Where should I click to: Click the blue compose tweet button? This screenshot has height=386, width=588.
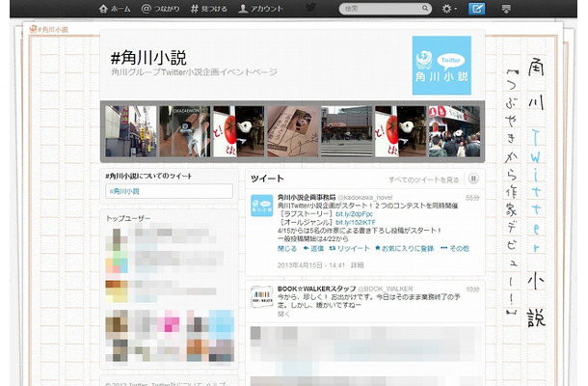coord(476,9)
